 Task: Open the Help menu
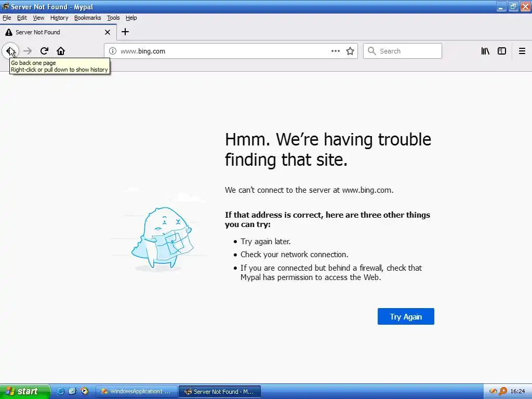[x=131, y=18]
